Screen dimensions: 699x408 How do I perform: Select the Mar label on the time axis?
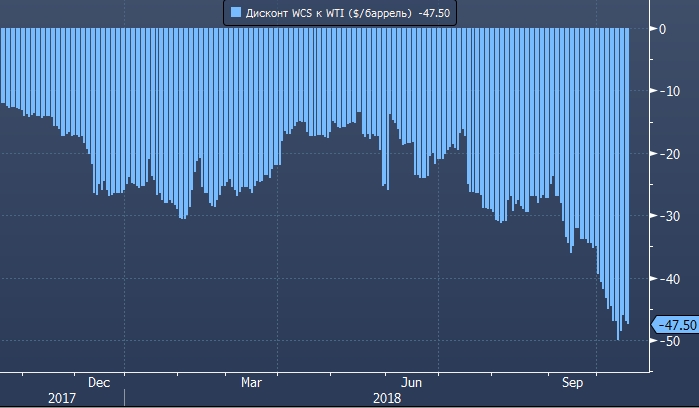click(252, 382)
